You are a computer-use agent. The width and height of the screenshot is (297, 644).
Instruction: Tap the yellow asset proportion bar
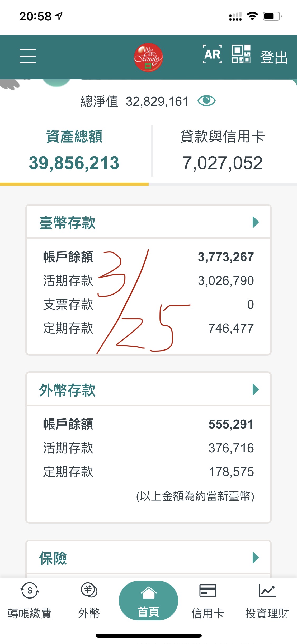coord(74,184)
